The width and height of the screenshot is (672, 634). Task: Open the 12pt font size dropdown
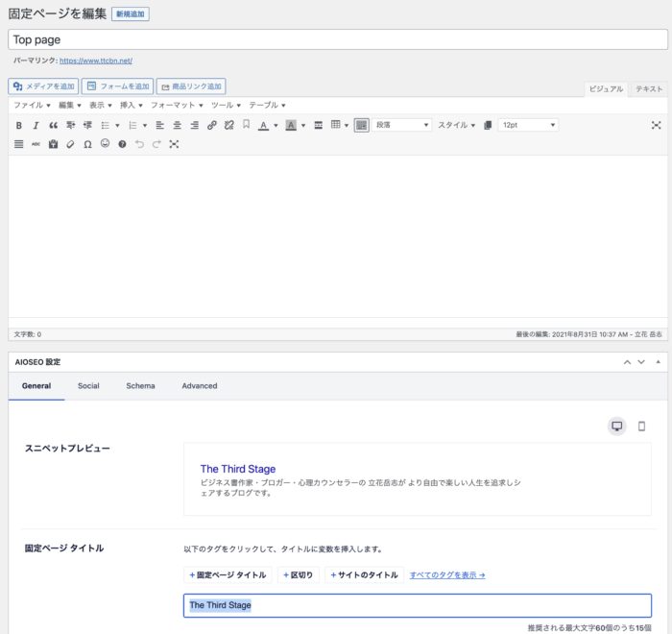click(x=528, y=125)
